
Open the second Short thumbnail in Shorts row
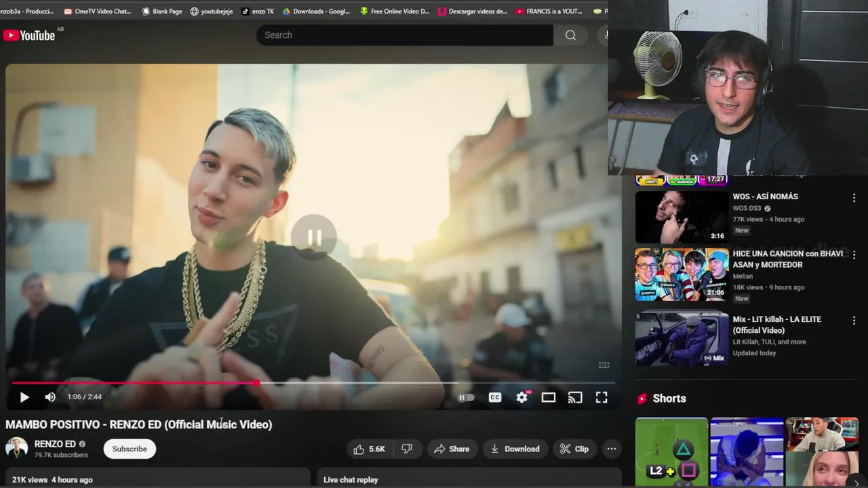click(x=747, y=451)
